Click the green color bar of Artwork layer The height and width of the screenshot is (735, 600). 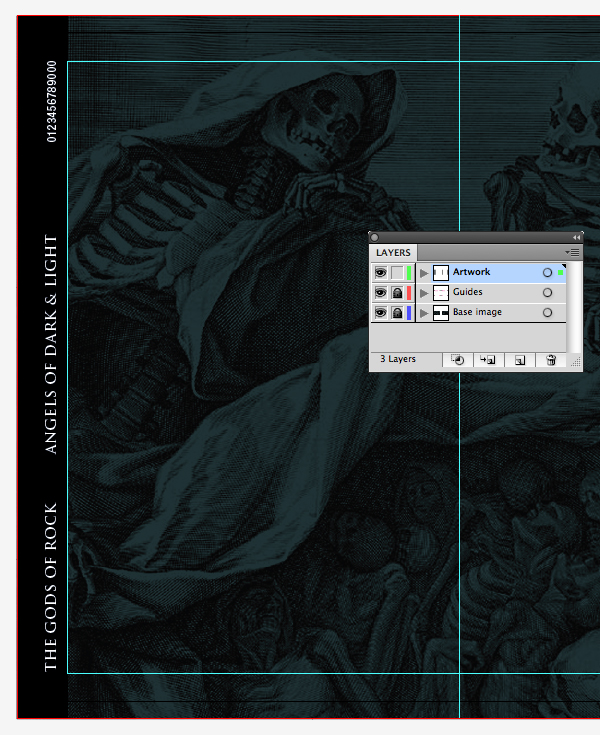coord(409,273)
